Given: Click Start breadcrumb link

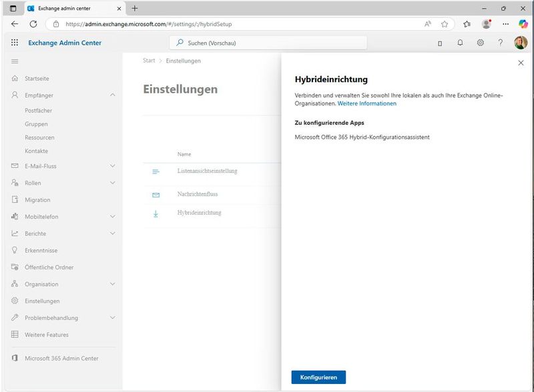Looking at the screenshot, I should [149, 61].
